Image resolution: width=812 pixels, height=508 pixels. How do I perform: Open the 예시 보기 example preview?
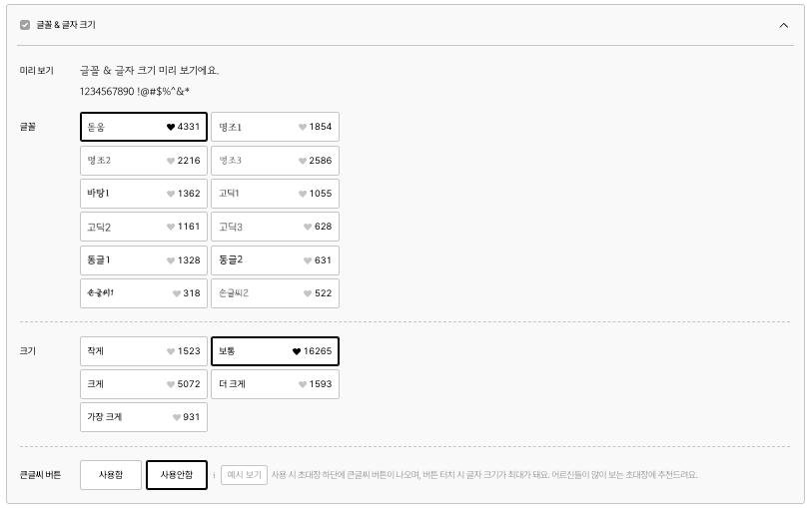pos(244,475)
